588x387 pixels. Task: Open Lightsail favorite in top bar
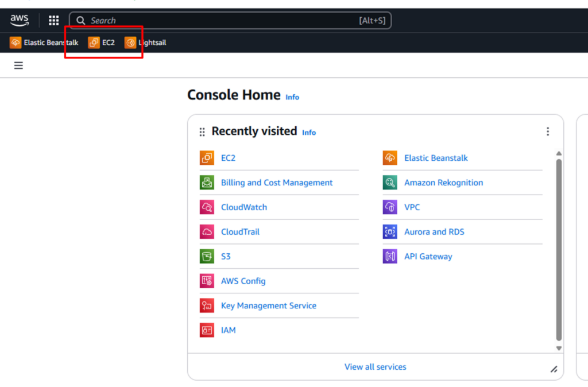pyautogui.click(x=145, y=42)
